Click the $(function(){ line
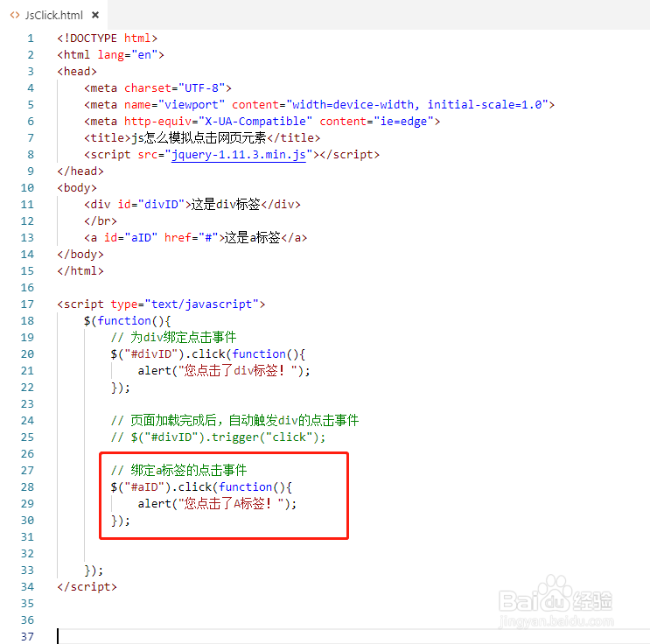The height and width of the screenshot is (644, 650). pos(127,321)
